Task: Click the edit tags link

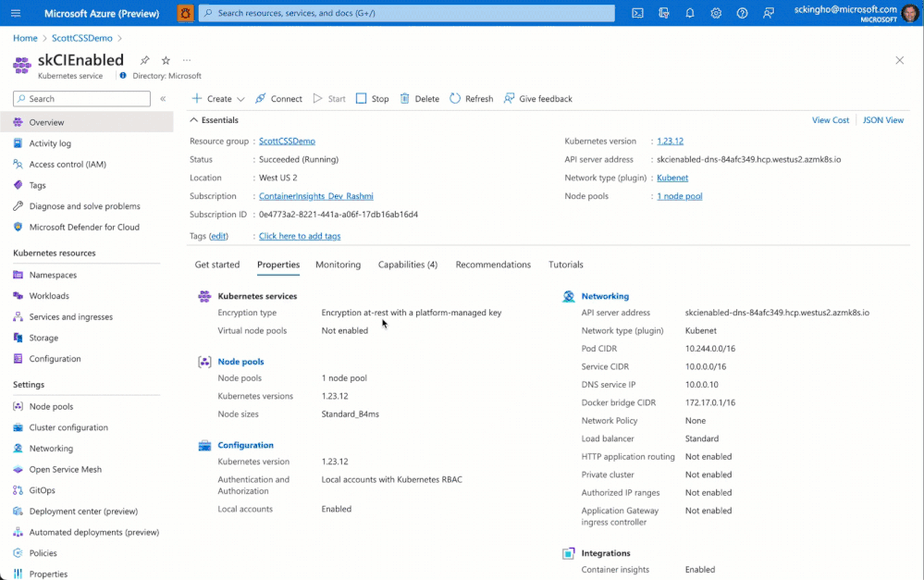Action: [x=218, y=237]
